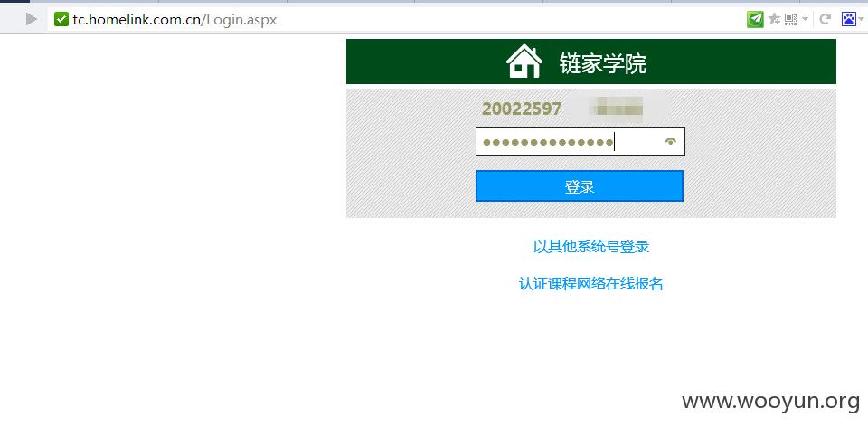Image resolution: width=868 pixels, height=427 pixels.
Task: Reload the page with refresh icon
Action: [x=825, y=19]
